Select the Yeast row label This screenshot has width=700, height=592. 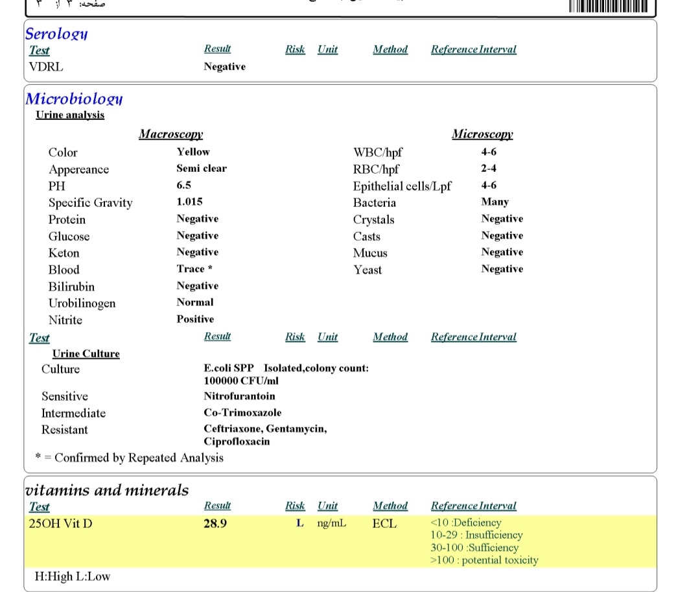[x=367, y=270]
